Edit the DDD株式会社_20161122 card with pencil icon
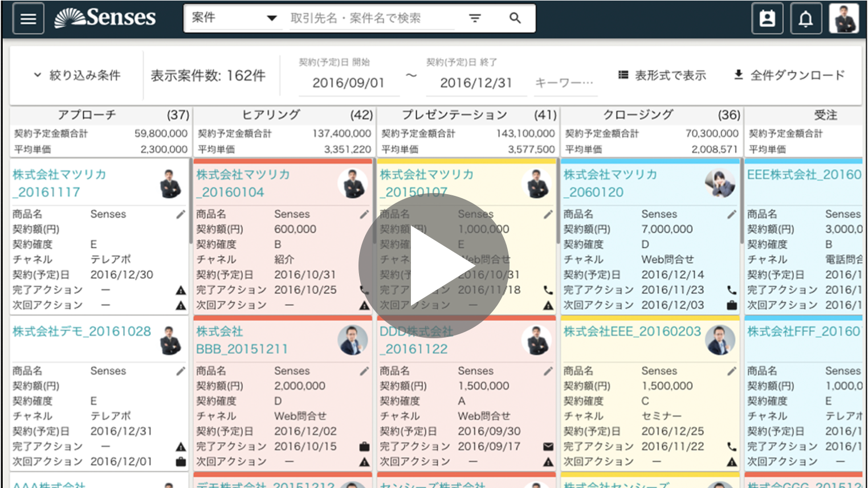Viewport: 868px width, 488px height. click(548, 371)
